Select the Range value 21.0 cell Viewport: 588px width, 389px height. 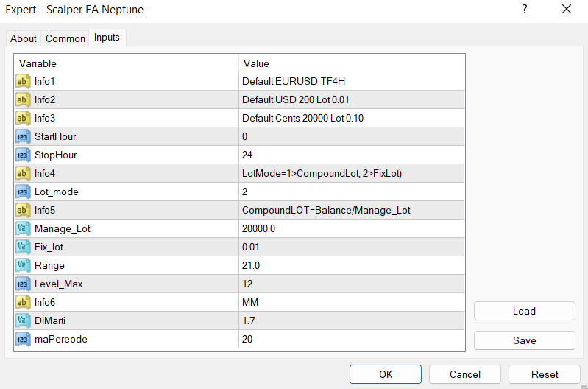tap(352, 265)
